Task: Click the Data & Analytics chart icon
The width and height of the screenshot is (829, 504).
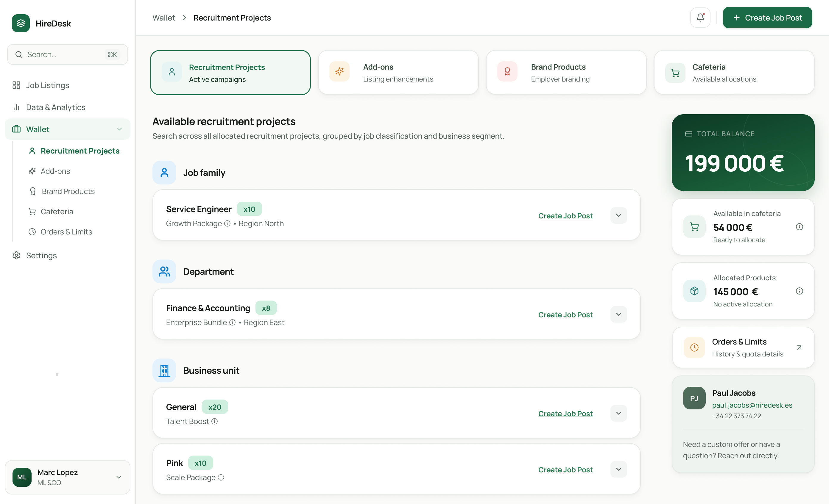Action: 16,107
